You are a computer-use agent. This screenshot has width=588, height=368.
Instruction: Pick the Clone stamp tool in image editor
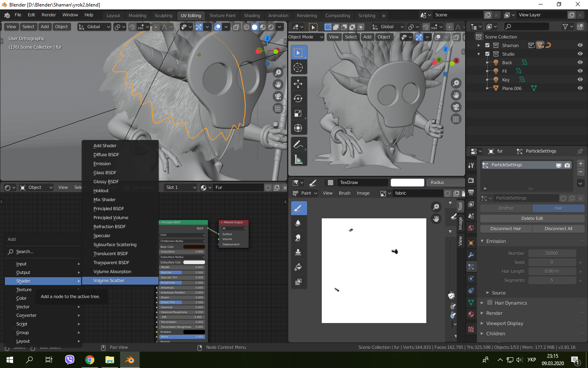click(298, 252)
